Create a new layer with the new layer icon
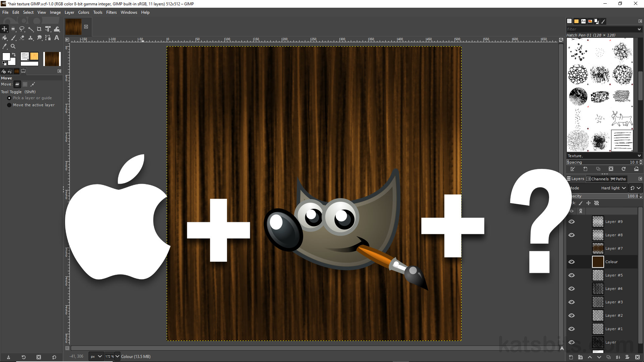The width and height of the screenshot is (644, 362). [x=571, y=357]
